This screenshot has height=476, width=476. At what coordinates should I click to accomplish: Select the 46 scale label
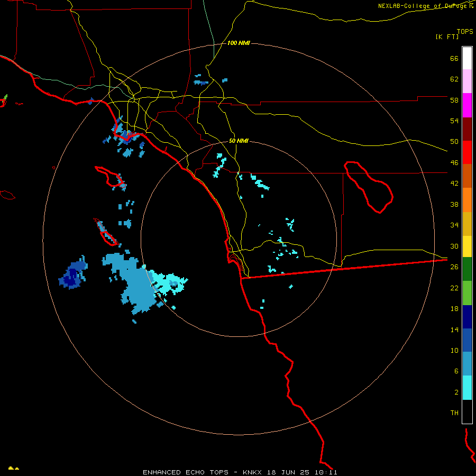coord(454,162)
